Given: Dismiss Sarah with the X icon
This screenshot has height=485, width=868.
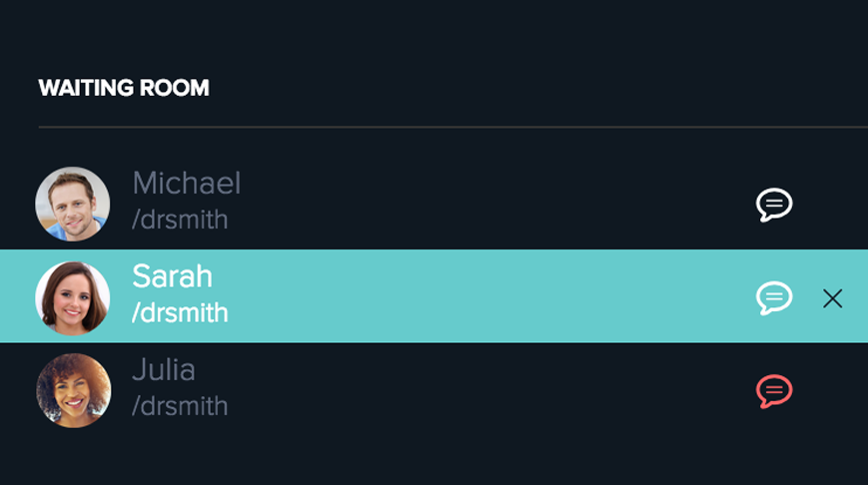Looking at the screenshot, I should point(832,298).
